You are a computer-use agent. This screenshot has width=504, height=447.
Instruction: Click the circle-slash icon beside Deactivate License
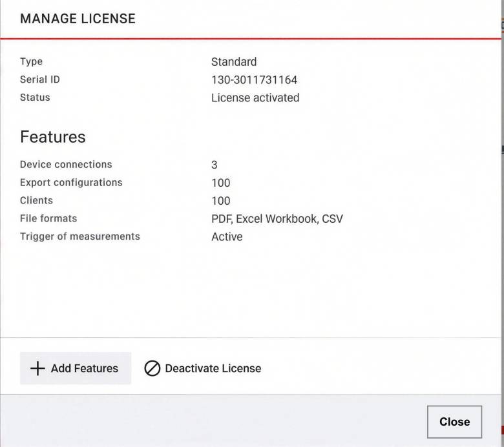152,368
